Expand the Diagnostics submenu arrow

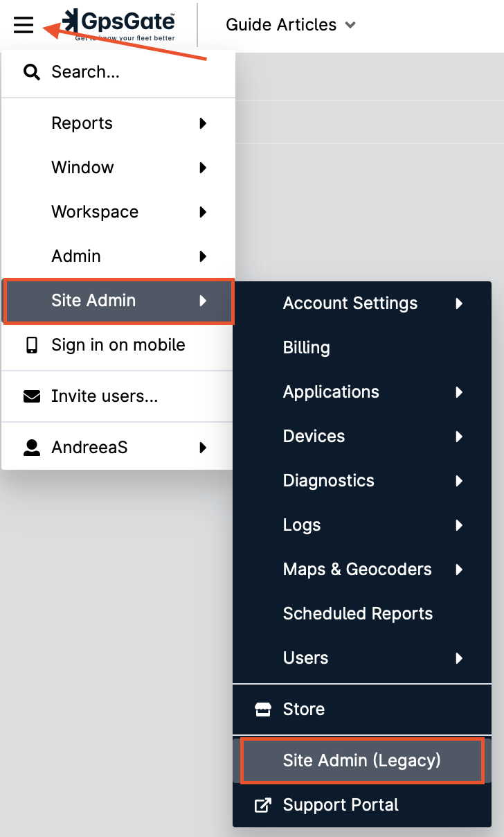459,481
